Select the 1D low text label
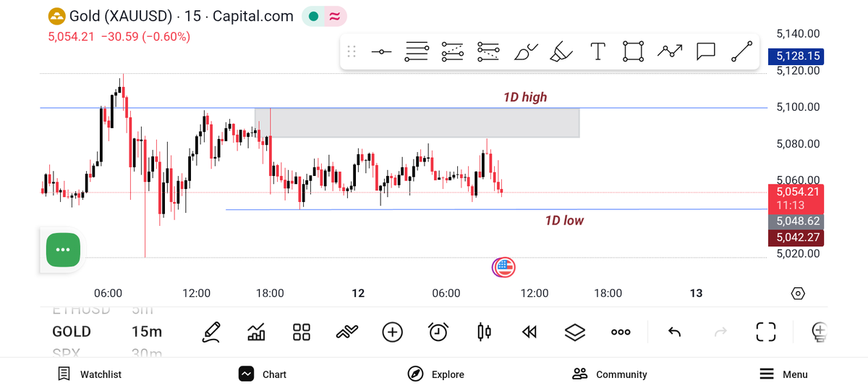 (x=564, y=220)
